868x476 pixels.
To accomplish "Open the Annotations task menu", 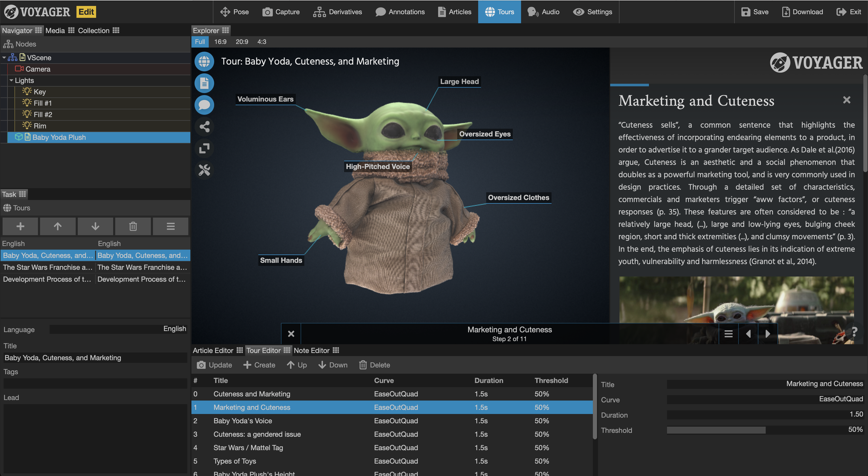I will 400,12.
